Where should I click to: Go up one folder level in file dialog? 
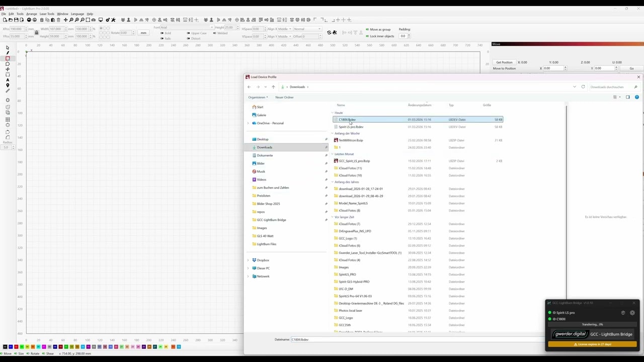[273, 87]
